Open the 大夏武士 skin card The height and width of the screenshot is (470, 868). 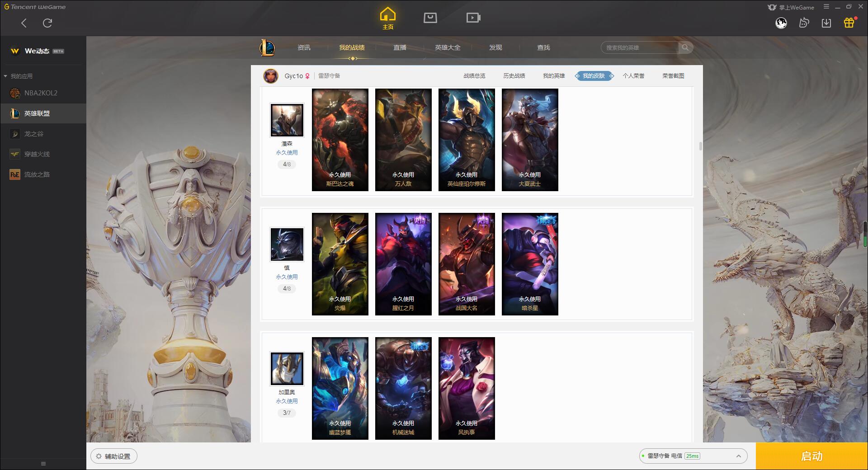[530, 140]
